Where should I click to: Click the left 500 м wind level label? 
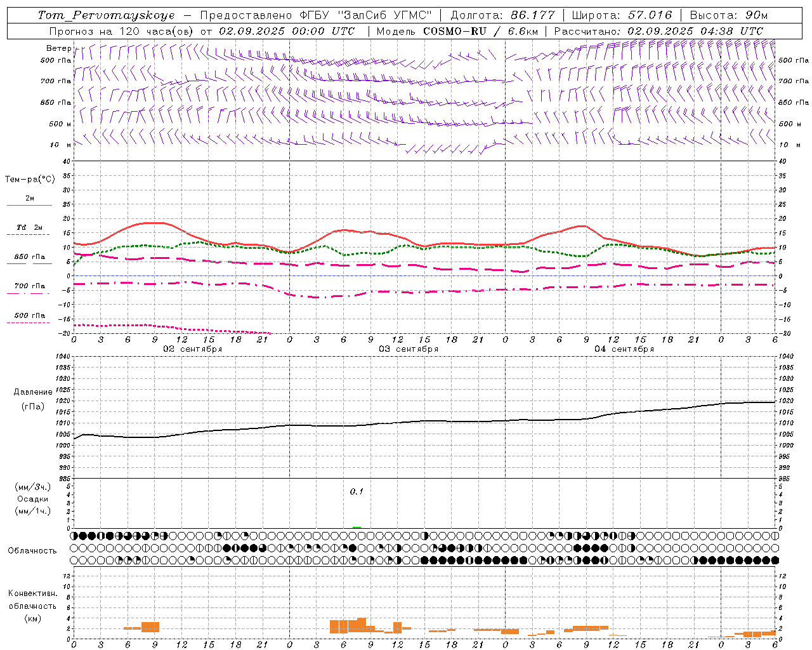point(60,124)
